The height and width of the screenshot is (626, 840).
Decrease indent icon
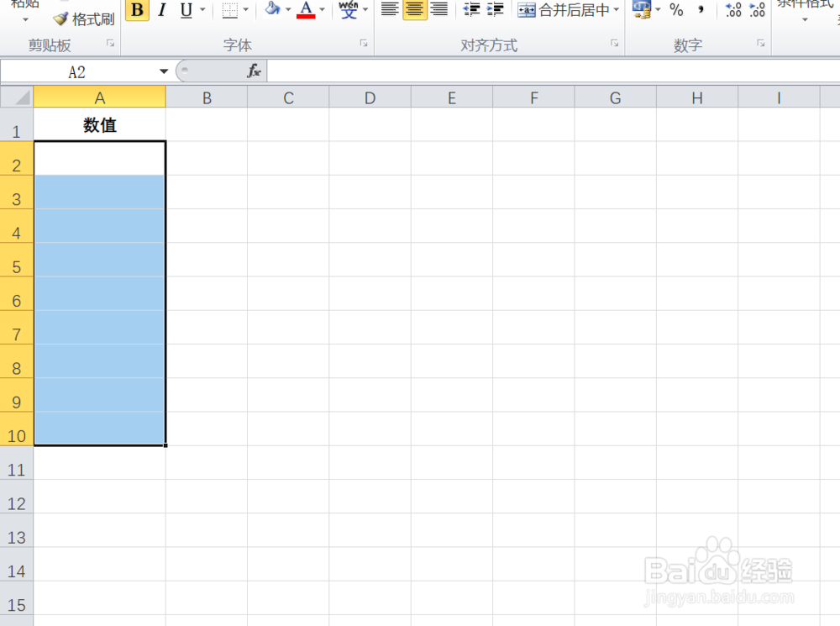[x=471, y=9]
